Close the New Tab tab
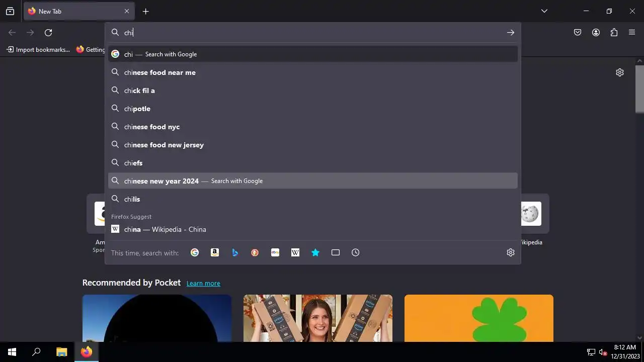 click(x=127, y=11)
